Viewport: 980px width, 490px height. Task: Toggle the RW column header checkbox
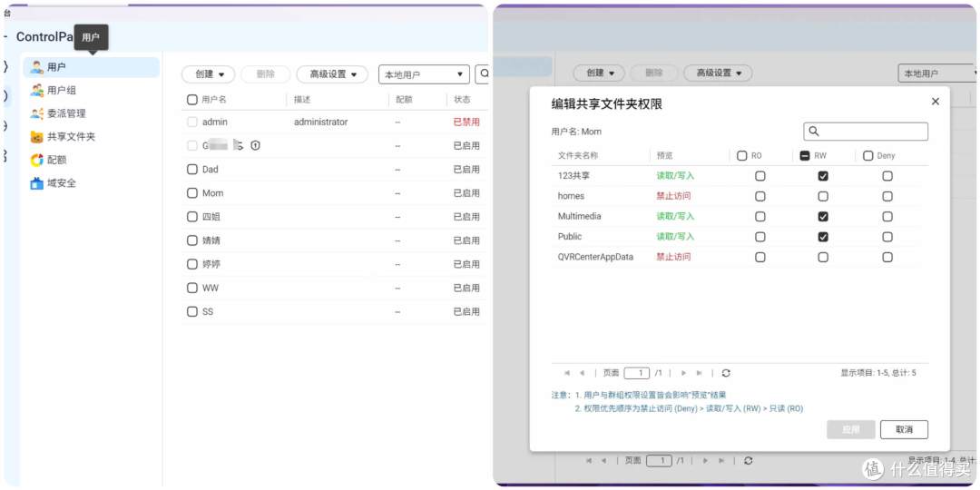tap(805, 156)
